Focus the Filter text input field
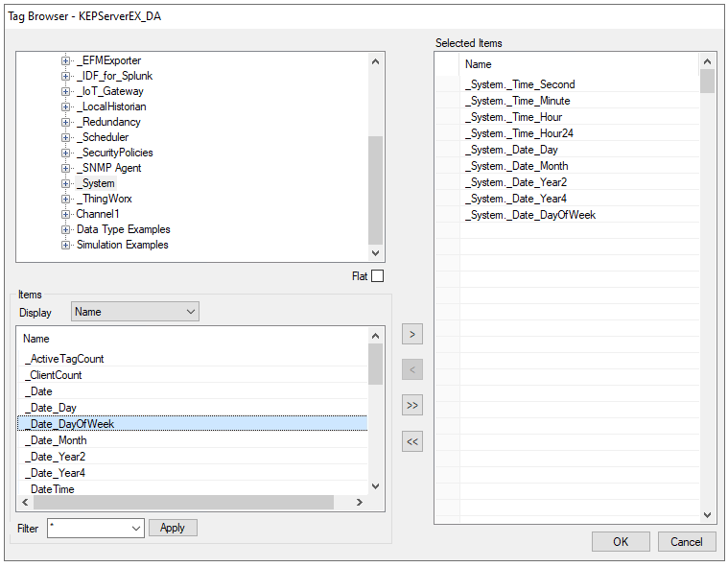Screen dimensions: 728x567 pos(88,529)
